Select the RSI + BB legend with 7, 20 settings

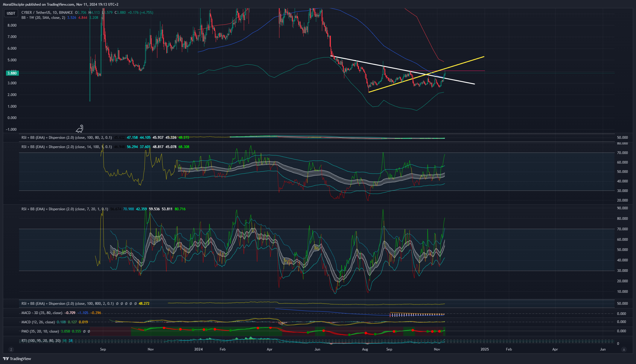click(x=65, y=209)
